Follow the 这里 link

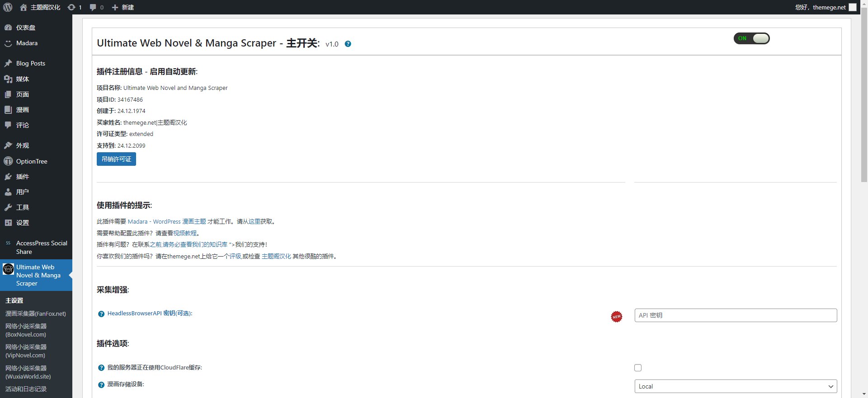pos(255,221)
